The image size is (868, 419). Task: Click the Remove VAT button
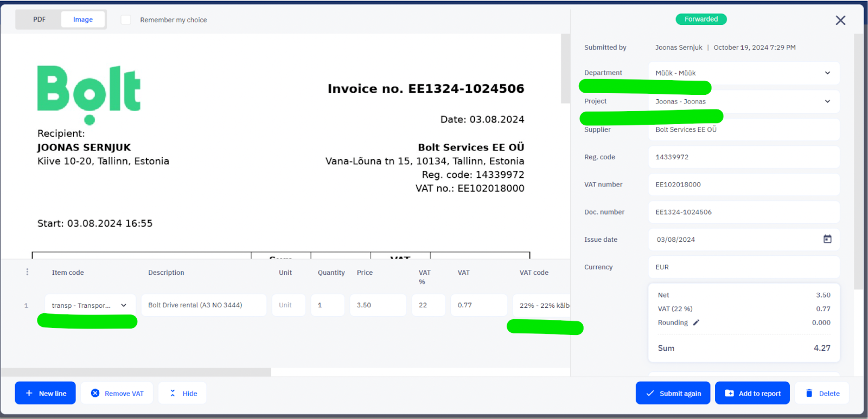(x=117, y=394)
